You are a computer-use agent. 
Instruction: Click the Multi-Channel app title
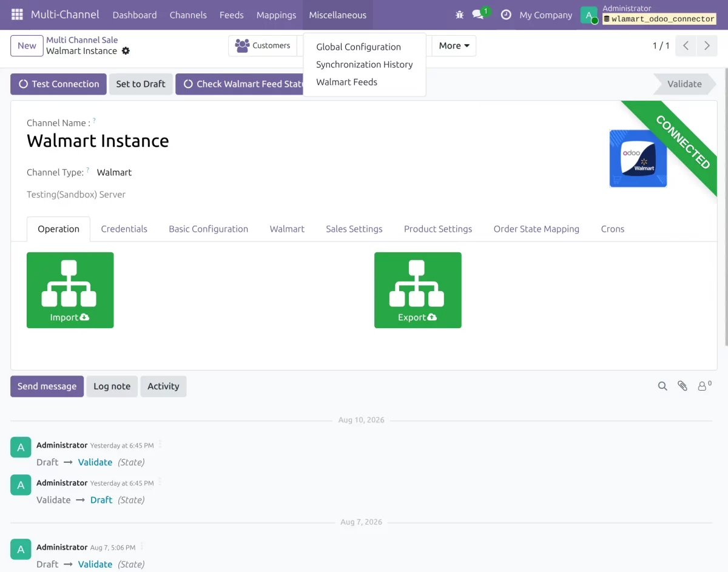click(x=66, y=15)
